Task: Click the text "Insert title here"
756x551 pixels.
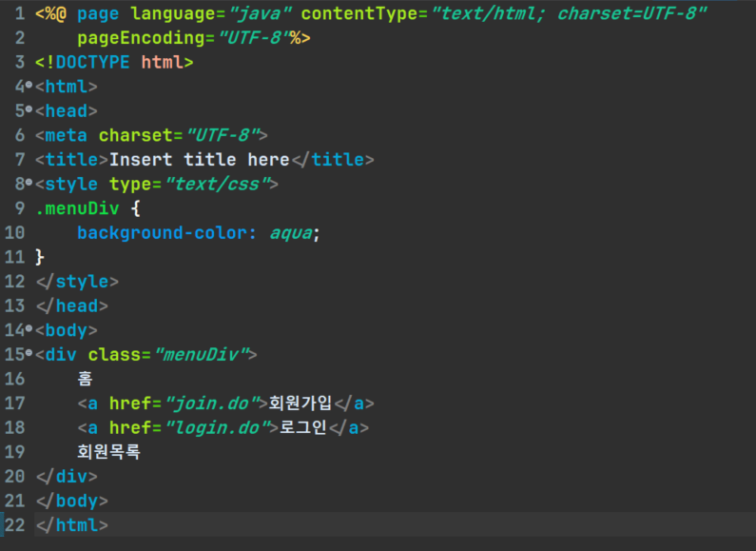Action: (x=199, y=159)
